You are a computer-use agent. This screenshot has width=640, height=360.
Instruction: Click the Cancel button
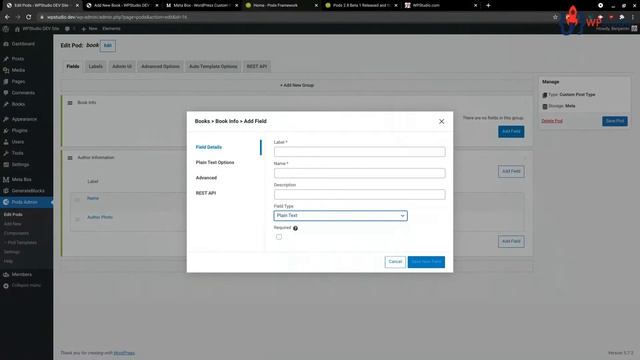click(x=395, y=262)
